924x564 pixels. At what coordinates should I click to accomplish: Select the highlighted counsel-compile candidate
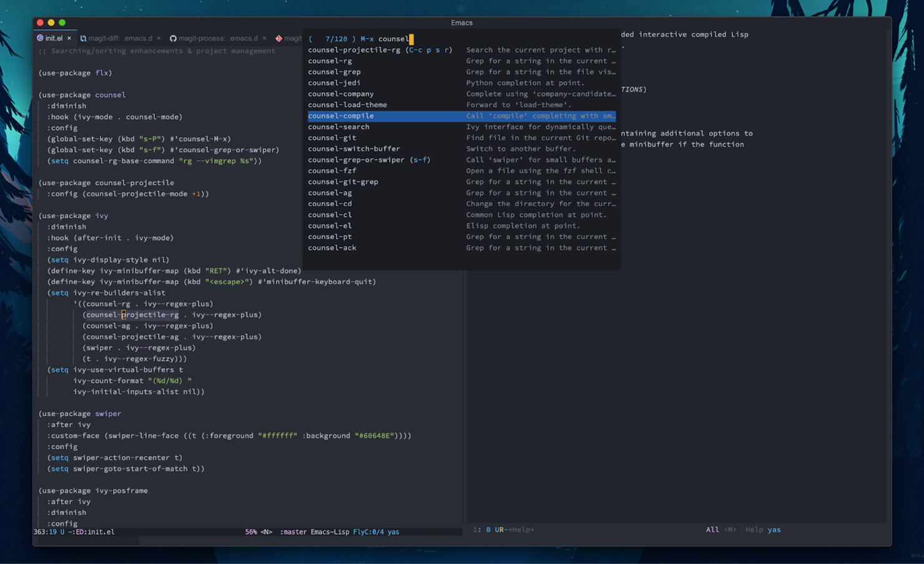(x=341, y=116)
